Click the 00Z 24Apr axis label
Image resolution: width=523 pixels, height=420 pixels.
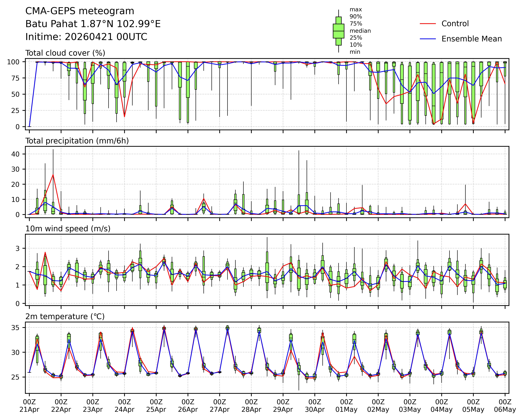pos(124,406)
